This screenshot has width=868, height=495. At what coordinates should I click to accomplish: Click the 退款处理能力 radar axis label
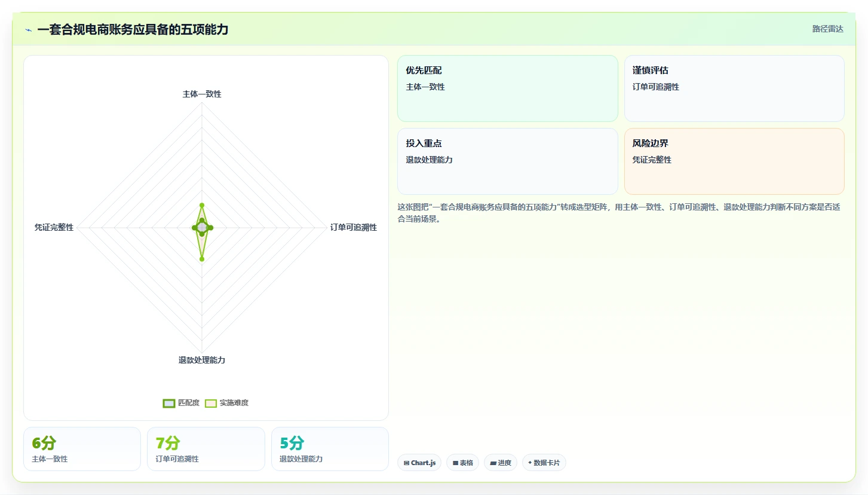tap(202, 360)
